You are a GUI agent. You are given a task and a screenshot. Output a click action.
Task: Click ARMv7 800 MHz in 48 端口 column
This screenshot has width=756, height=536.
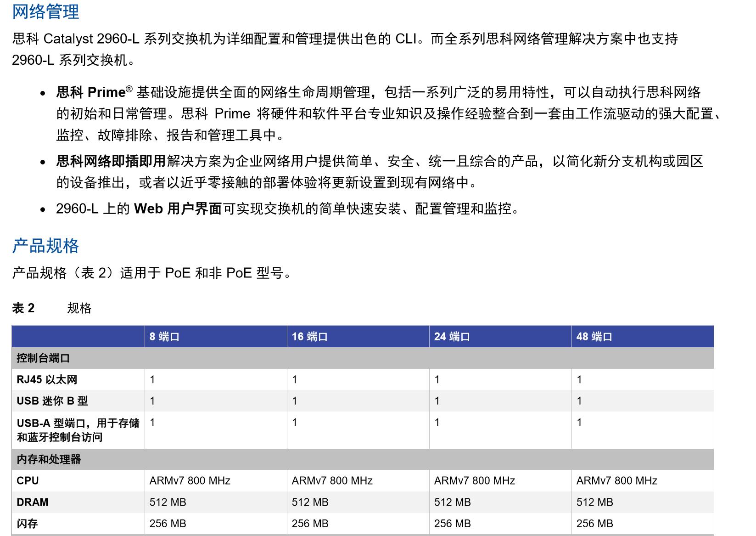[x=616, y=481]
